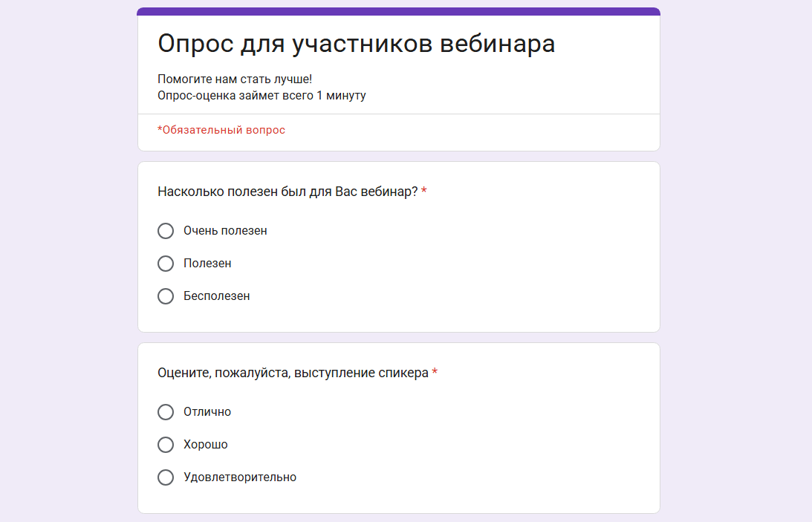Click the red asterisk after the speaker question
The width and height of the screenshot is (812, 522).
coord(435,372)
